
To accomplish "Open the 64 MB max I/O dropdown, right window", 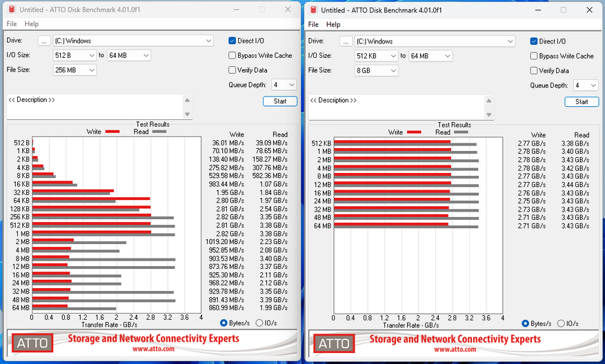I will 430,57.
